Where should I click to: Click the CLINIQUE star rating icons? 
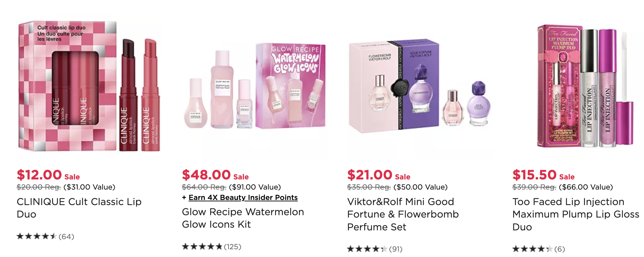(x=36, y=236)
